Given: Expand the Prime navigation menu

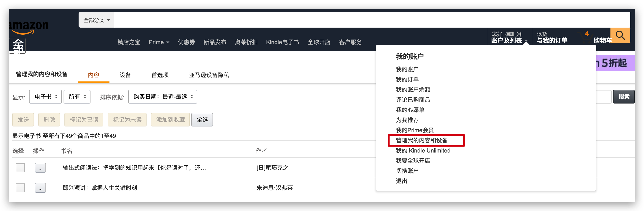Looking at the screenshot, I should (159, 42).
